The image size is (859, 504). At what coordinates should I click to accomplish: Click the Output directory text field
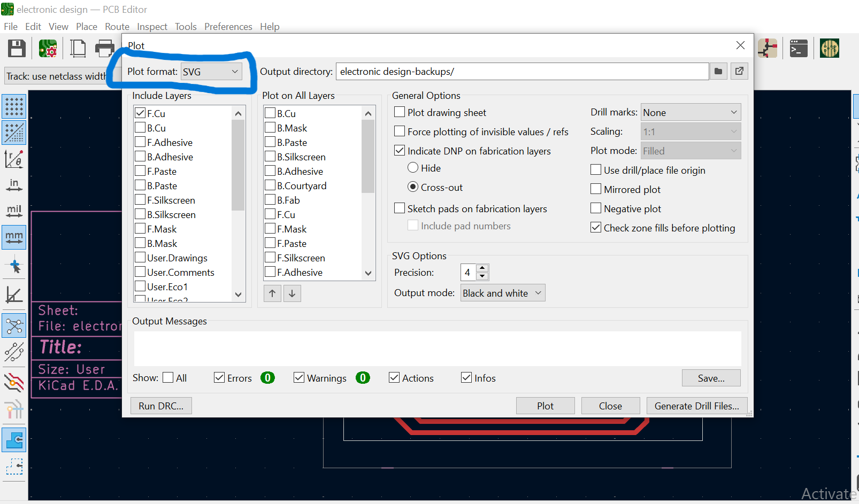coord(523,72)
